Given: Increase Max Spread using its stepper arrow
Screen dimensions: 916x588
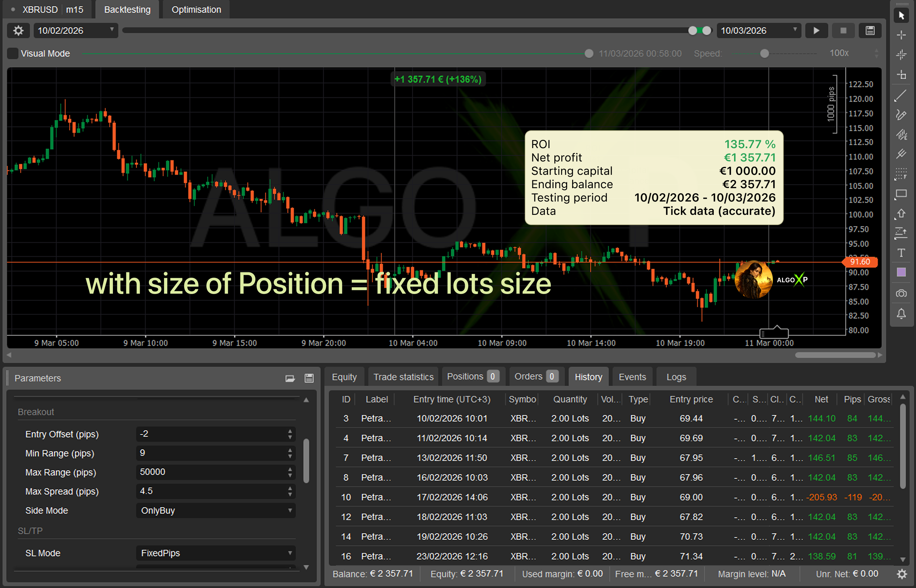Looking at the screenshot, I should point(291,489).
